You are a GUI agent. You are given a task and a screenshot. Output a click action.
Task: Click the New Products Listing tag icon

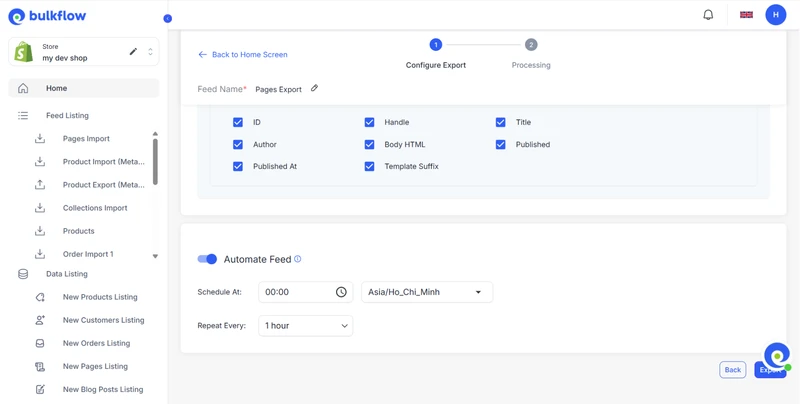click(40, 297)
